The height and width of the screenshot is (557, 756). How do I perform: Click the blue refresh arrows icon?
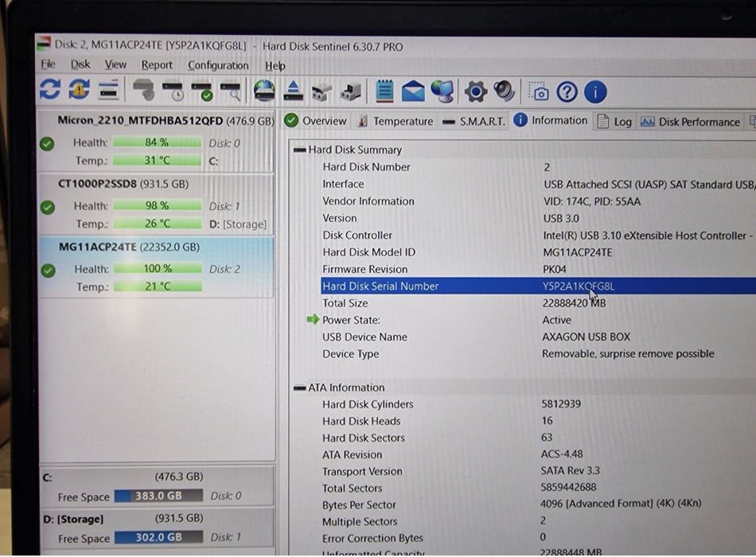pos(50,90)
